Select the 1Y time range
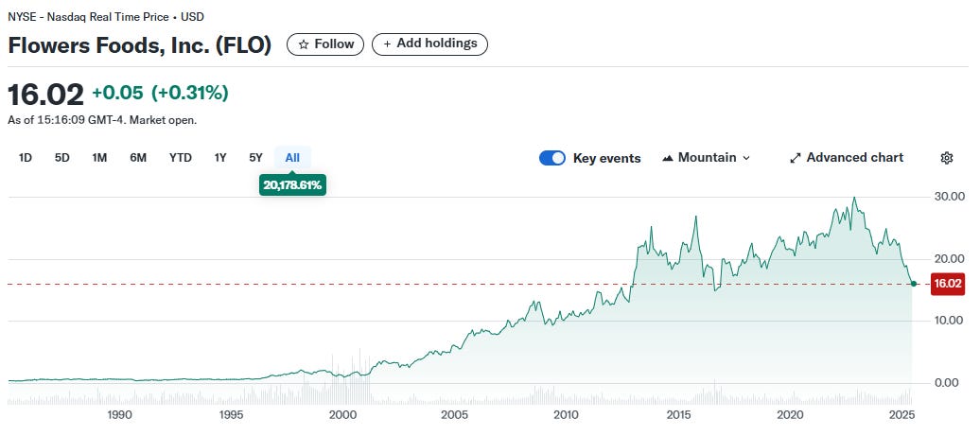The height and width of the screenshot is (436, 980). (x=220, y=157)
